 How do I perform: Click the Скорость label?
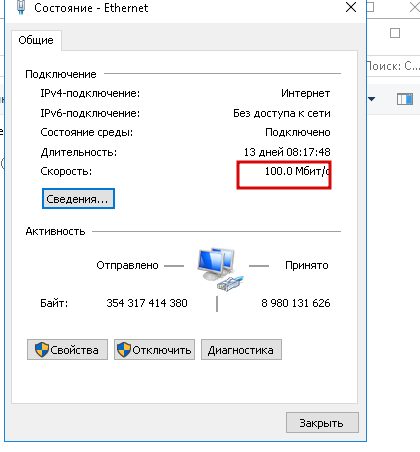coord(66,171)
